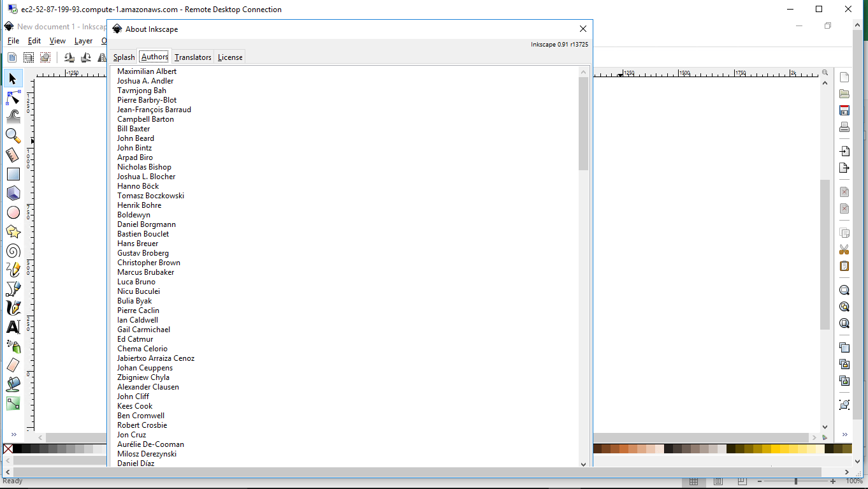The image size is (868, 489).
Task: Click the authors list scroll-down arrow
Action: coord(583,464)
